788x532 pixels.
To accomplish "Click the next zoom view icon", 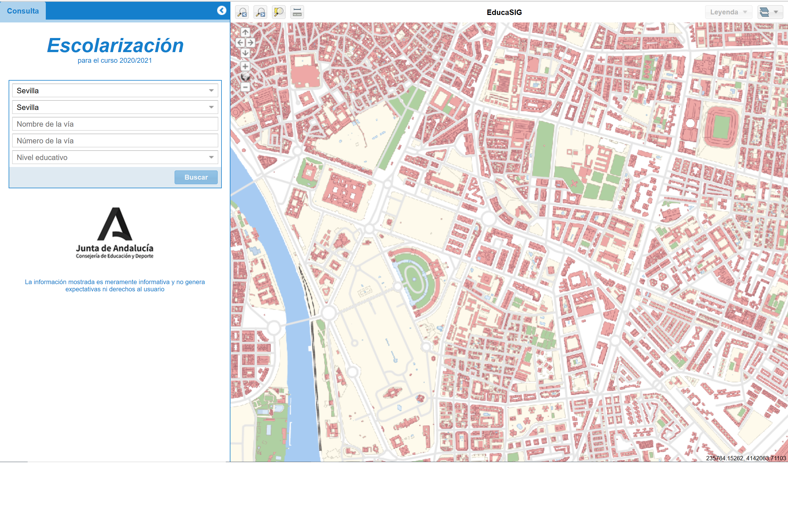I will pos(260,12).
